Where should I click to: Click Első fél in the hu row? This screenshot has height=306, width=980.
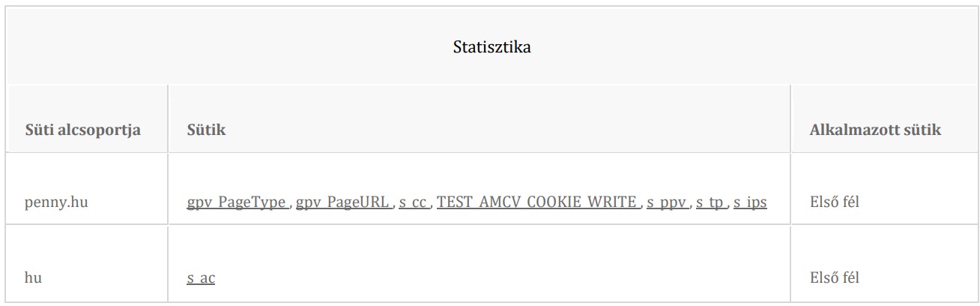pos(834,277)
